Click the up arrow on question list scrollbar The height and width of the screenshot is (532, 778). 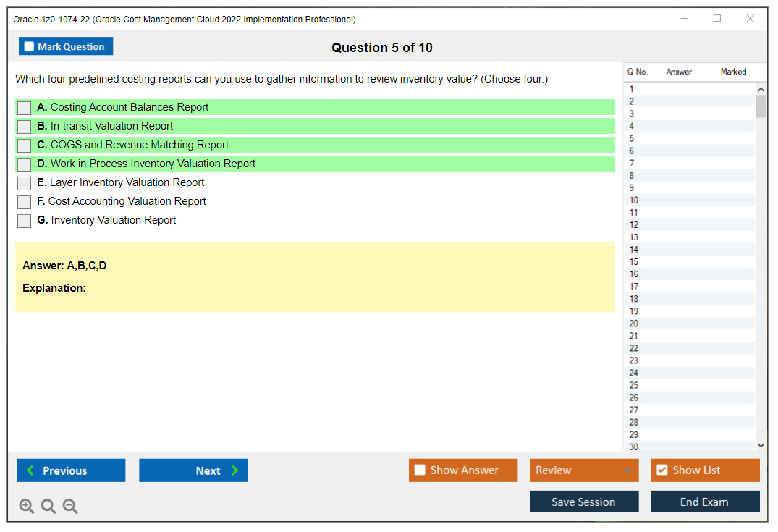761,88
